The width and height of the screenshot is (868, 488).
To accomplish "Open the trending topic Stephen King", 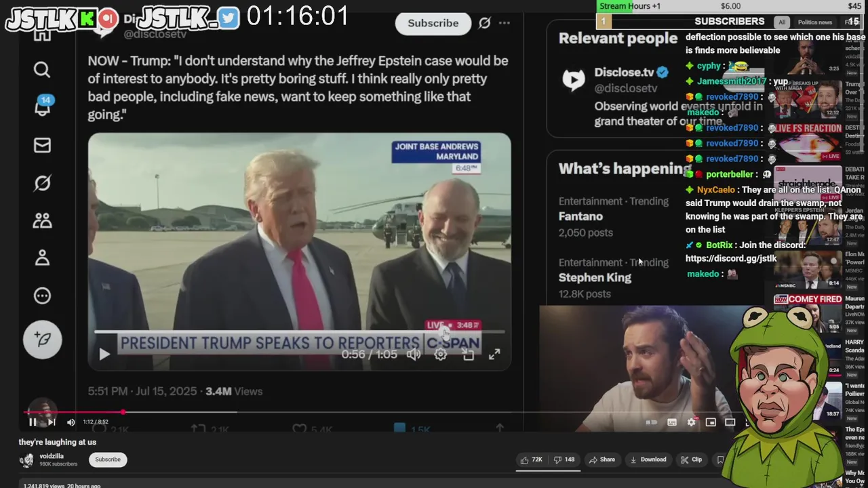I will point(595,277).
